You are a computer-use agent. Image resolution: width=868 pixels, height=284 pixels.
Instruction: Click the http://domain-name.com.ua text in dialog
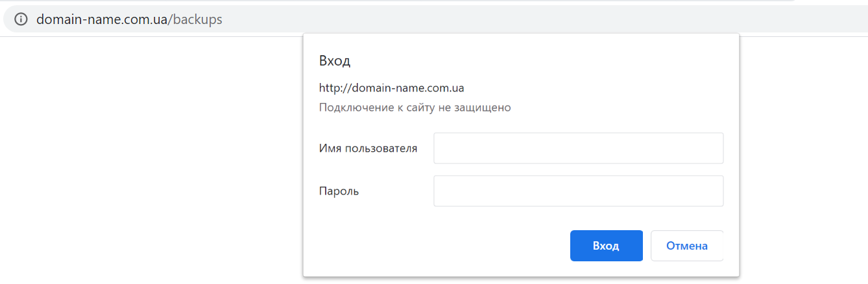pyautogui.click(x=391, y=88)
